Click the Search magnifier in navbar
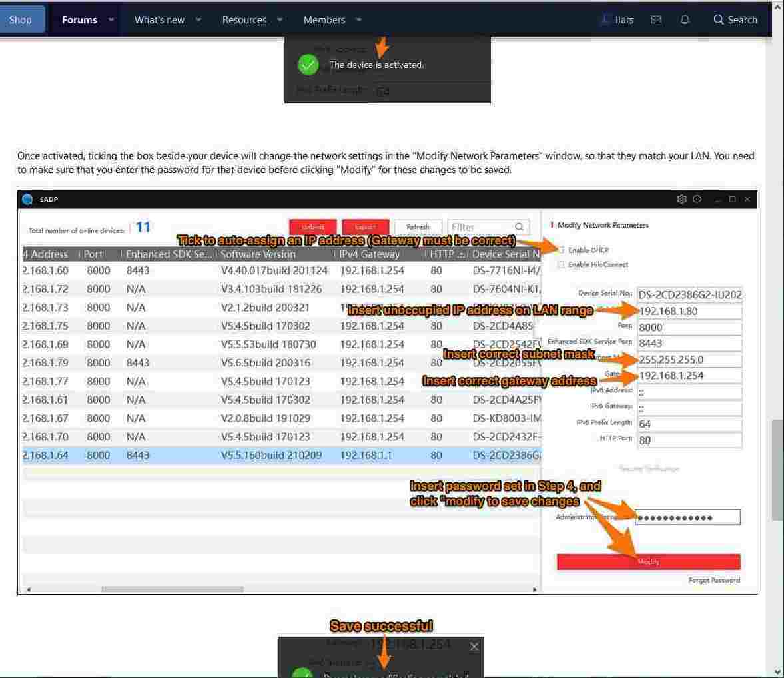Image resolution: width=784 pixels, height=678 pixels. click(718, 20)
